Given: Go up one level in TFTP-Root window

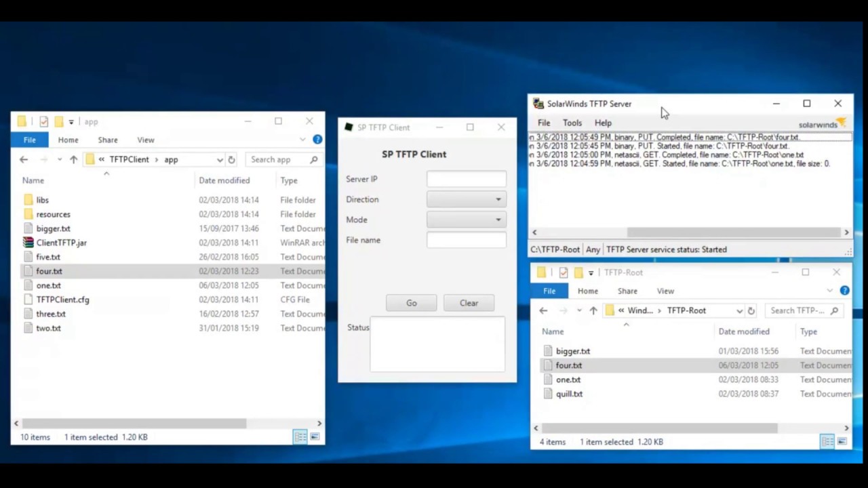Looking at the screenshot, I should point(593,310).
